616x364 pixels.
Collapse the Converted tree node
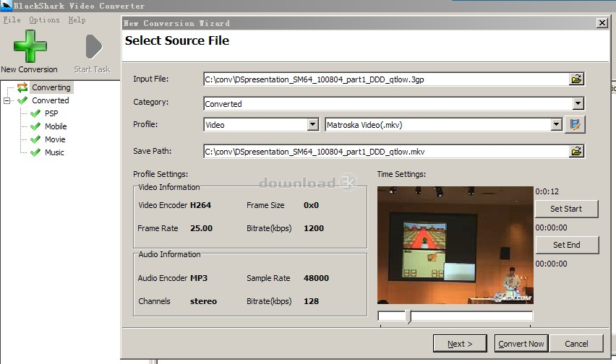click(x=7, y=101)
